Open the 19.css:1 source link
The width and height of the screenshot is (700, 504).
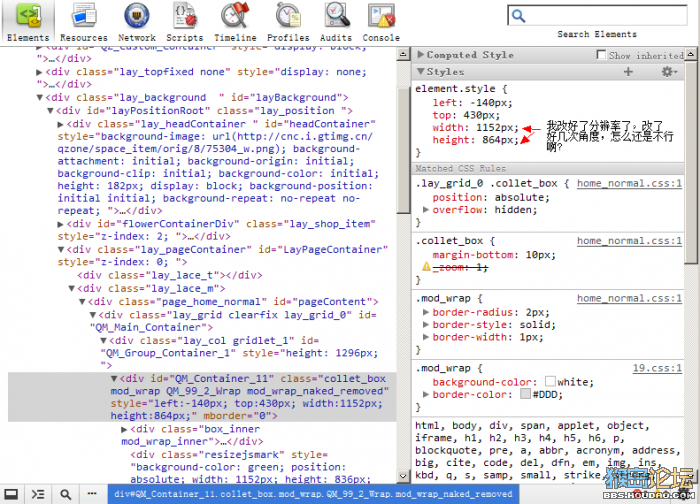pos(657,368)
